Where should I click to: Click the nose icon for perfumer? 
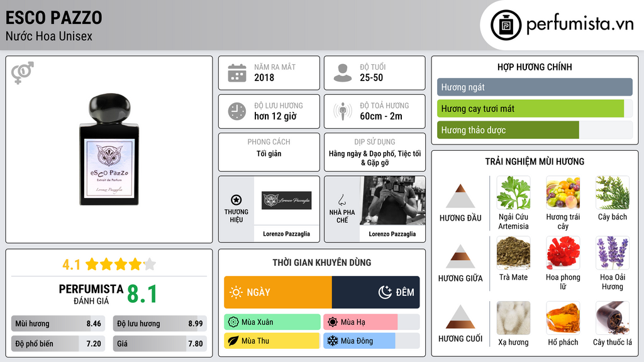point(341,200)
